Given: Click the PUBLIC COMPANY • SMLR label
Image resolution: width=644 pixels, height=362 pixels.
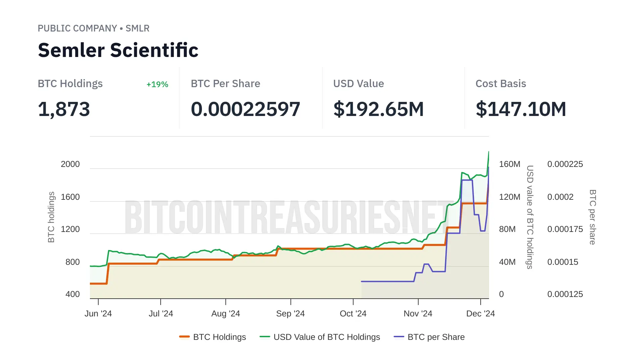Looking at the screenshot, I should click(x=94, y=28).
